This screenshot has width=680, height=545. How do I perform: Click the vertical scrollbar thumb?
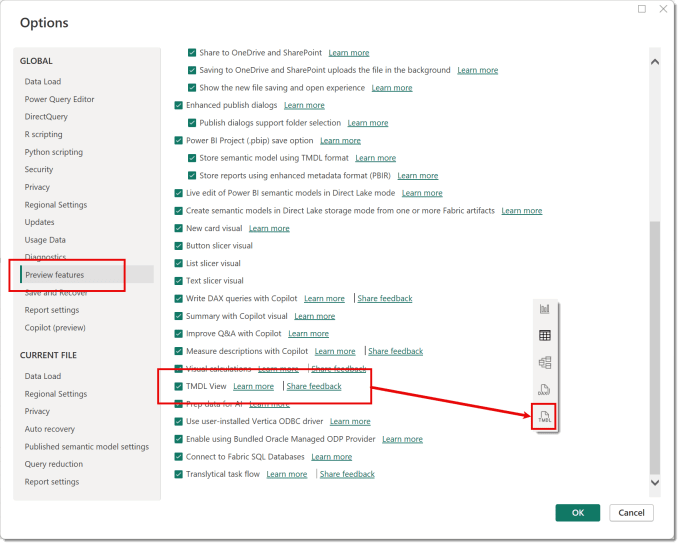point(657,349)
